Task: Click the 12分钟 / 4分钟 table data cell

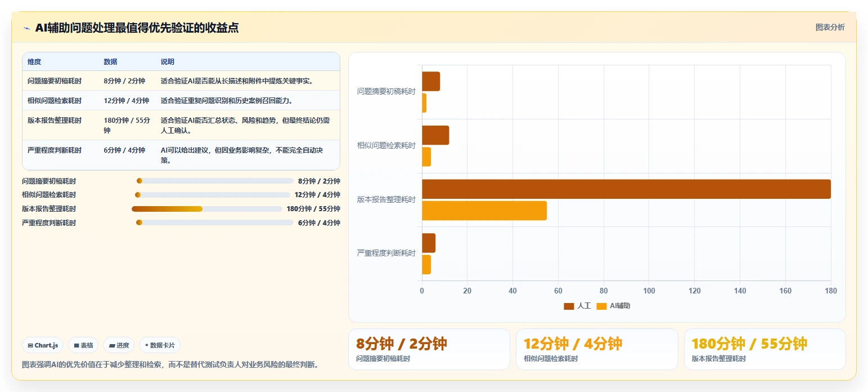Action: coord(127,101)
